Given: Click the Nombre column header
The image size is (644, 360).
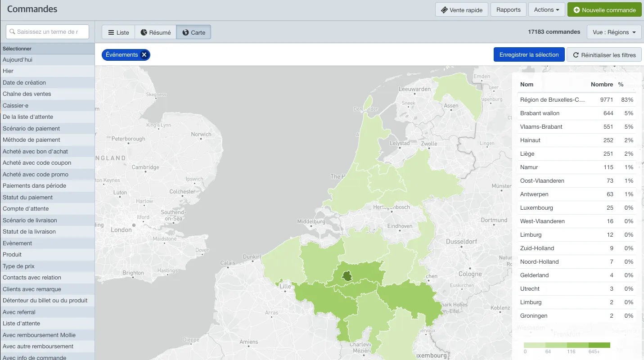Looking at the screenshot, I should pyautogui.click(x=602, y=85).
